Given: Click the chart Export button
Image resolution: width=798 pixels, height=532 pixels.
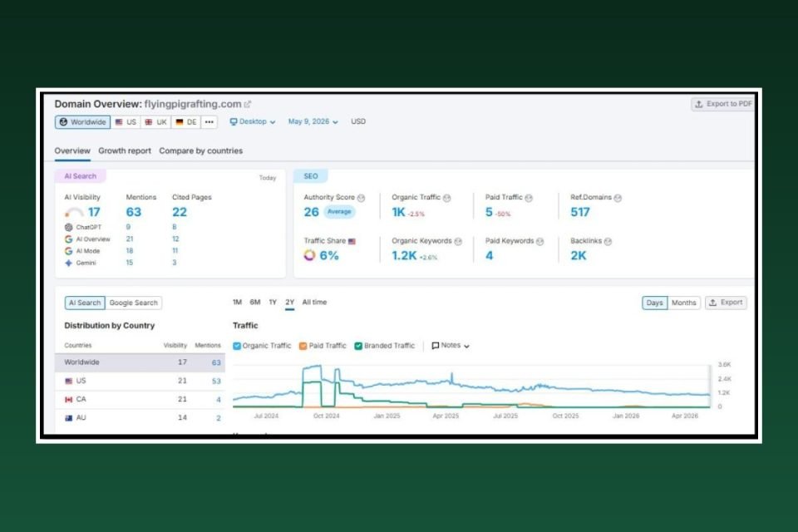Looking at the screenshot, I should click(x=726, y=303).
